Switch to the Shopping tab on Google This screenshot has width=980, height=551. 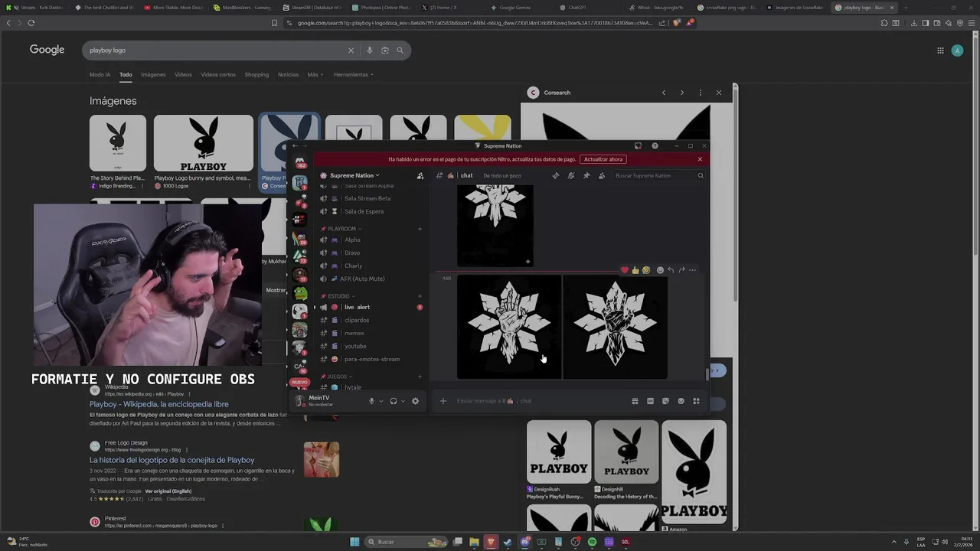256,74
